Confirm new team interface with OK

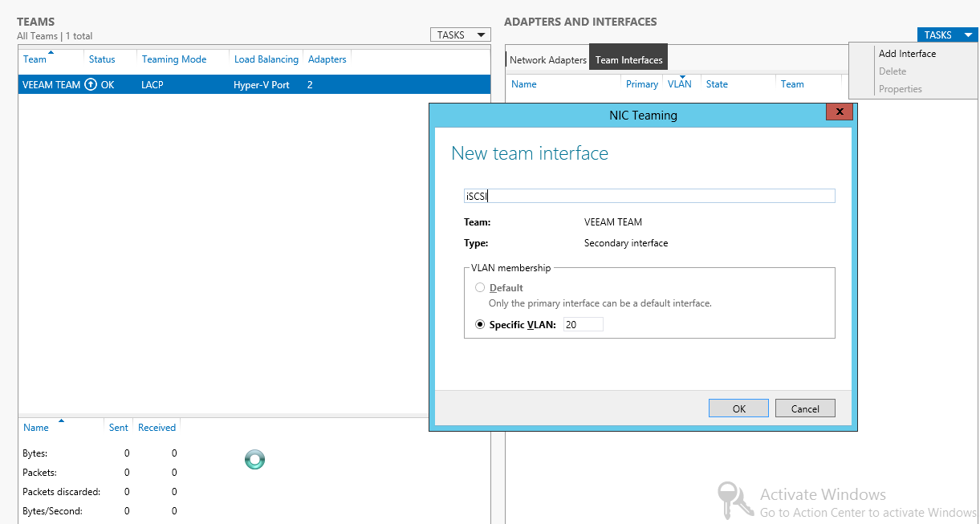(739, 408)
